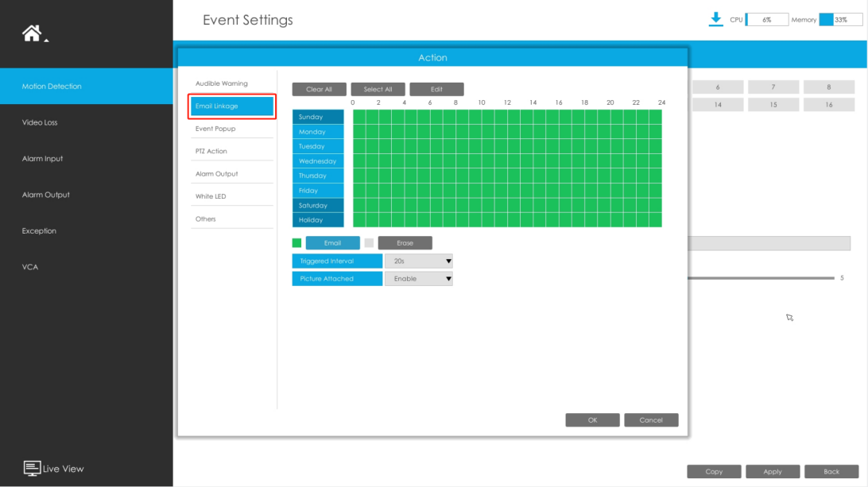868x487 pixels.
Task: Open the Triggered Interval dropdown
Action: point(418,261)
